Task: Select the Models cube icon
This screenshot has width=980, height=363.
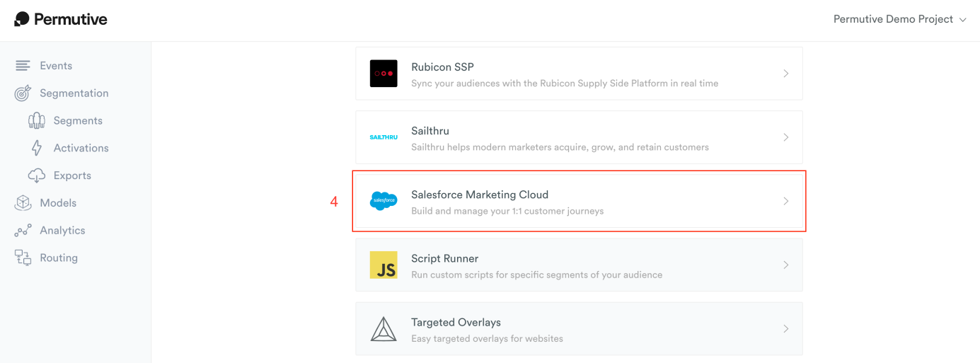Action: coord(23,203)
